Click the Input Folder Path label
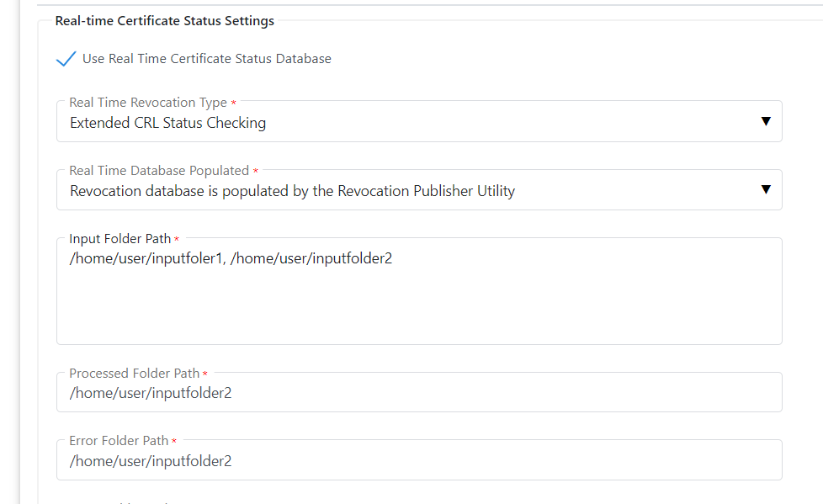823x504 pixels. point(119,239)
